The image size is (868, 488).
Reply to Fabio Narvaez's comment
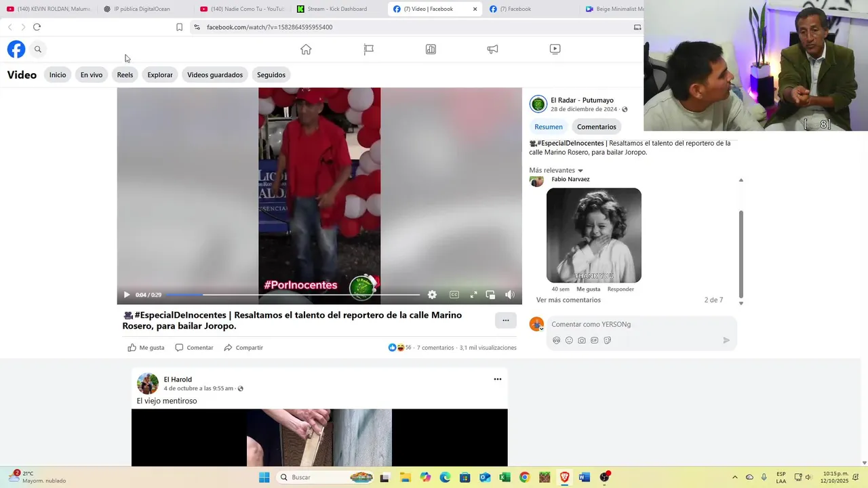point(620,289)
